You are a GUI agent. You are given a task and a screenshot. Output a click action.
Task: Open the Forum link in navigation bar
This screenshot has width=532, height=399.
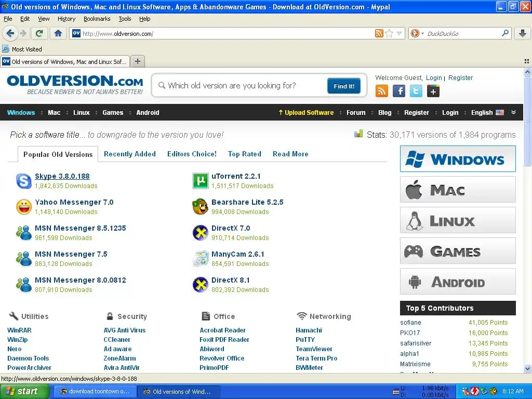pos(356,113)
